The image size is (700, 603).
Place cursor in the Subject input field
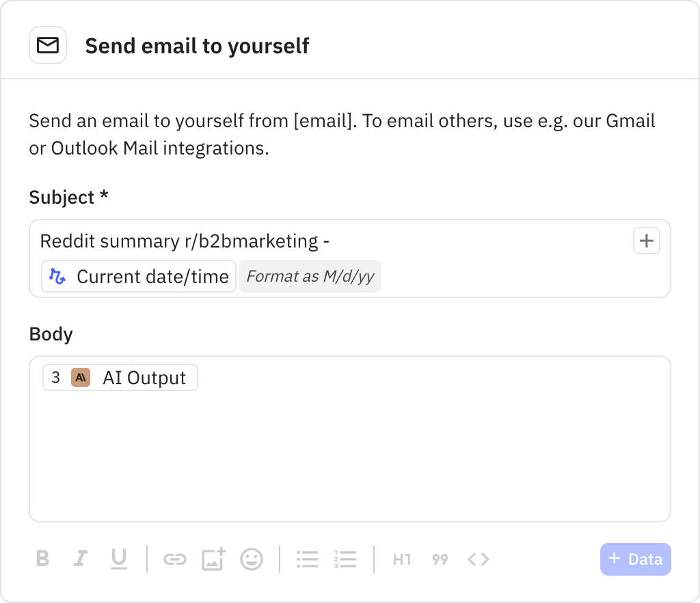[410, 241]
